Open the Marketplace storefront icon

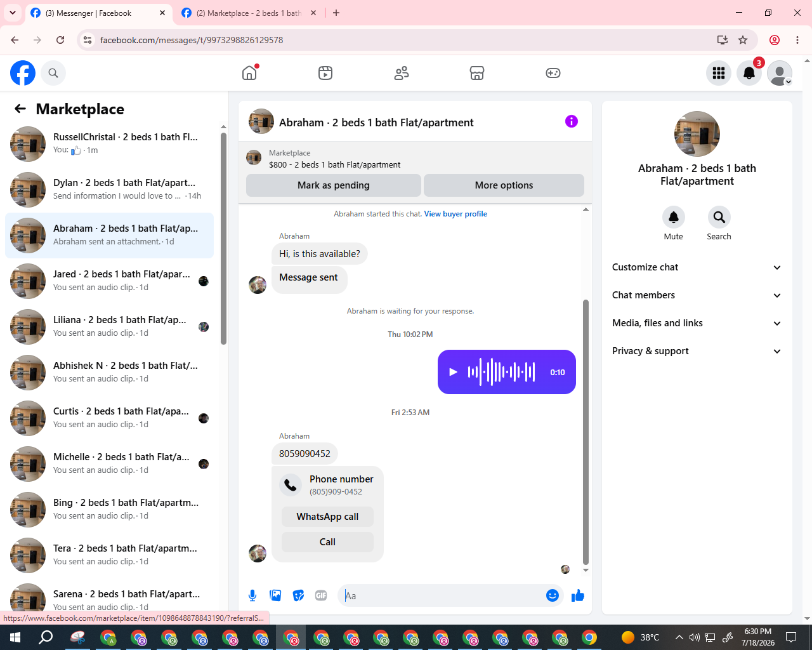tap(477, 73)
